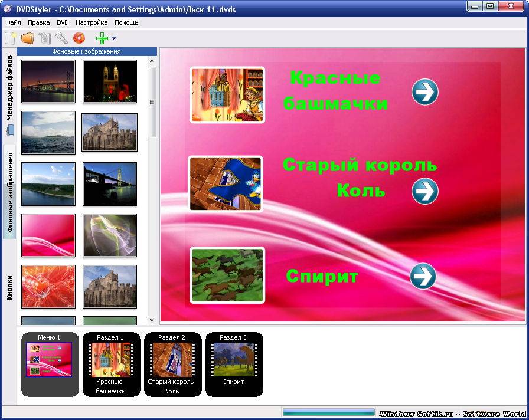
Task: Start burning with the red disc icon
Action: [79, 38]
